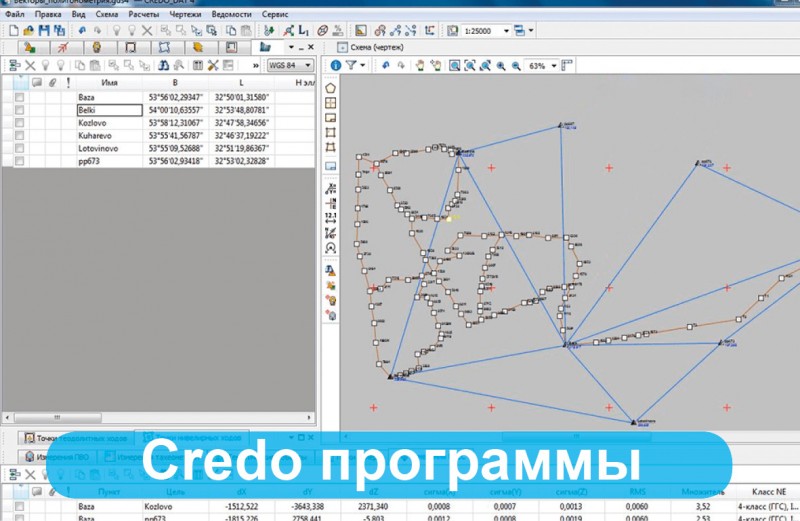Open the binoculars find tool in points toolbar

[x=163, y=65]
